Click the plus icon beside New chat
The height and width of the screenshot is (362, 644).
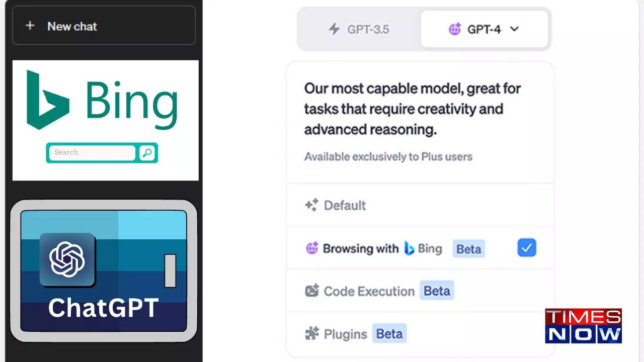point(30,26)
